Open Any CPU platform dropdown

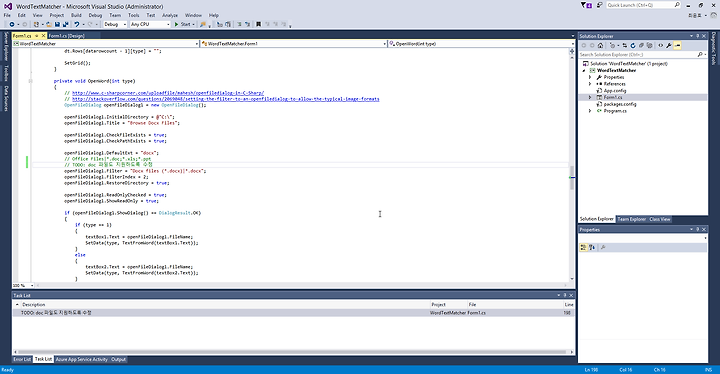[x=150, y=24]
